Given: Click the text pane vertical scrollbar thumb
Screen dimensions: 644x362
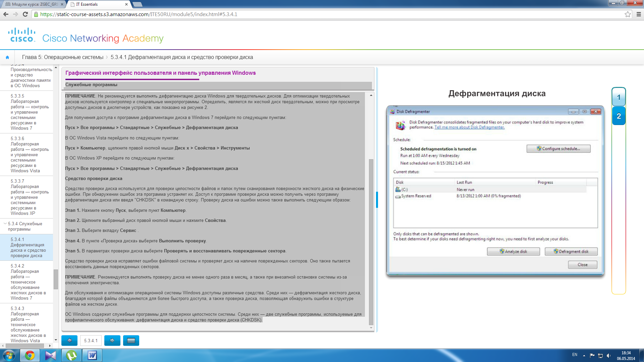Looking at the screenshot, I should [x=371, y=241].
